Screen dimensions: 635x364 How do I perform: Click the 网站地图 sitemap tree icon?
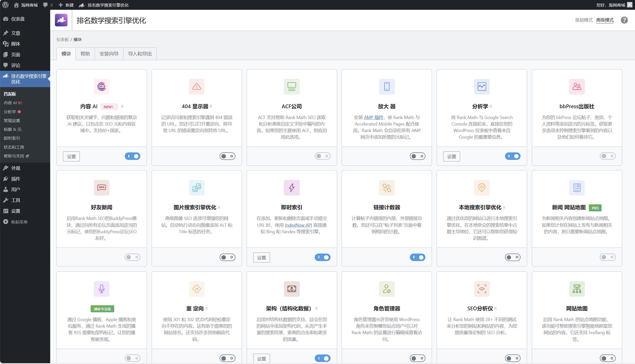(577, 289)
